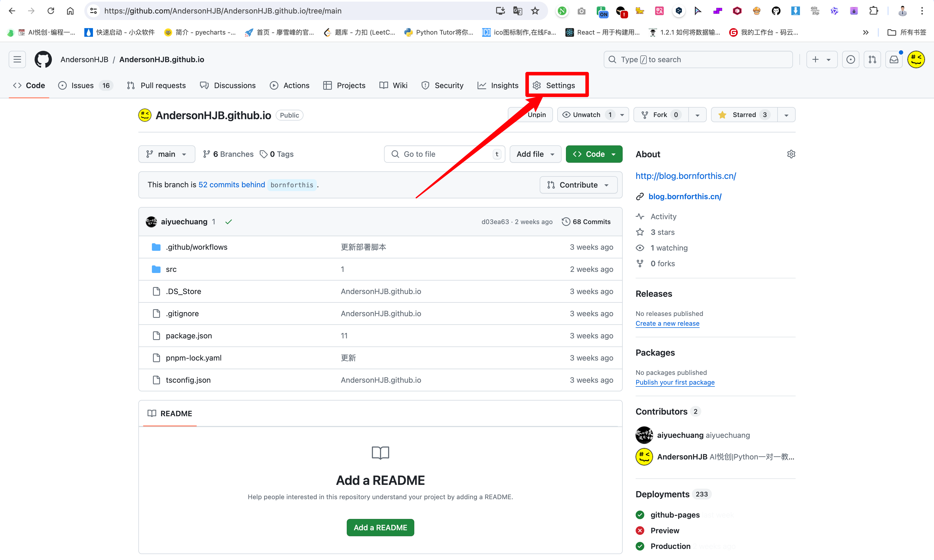Open the GitHub homepage logo
This screenshot has height=560, width=934.
click(43, 59)
